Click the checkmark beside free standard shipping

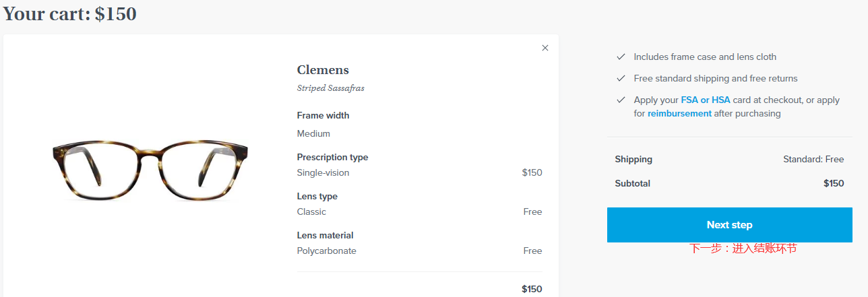pyautogui.click(x=621, y=78)
